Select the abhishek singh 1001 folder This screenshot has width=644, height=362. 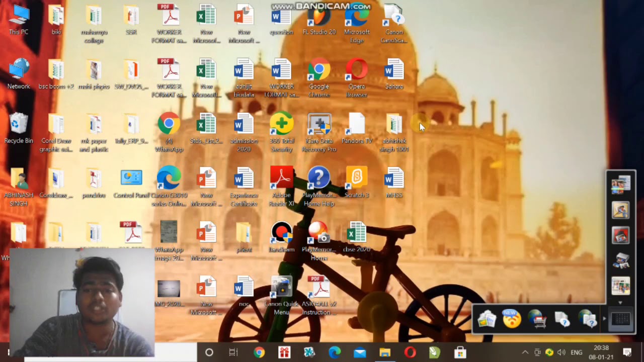[x=394, y=133]
